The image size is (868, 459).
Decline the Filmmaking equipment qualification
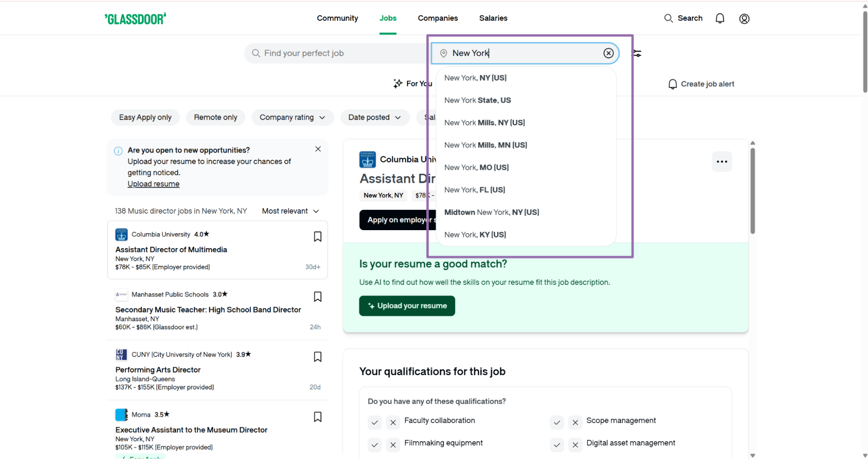(x=393, y=445)
